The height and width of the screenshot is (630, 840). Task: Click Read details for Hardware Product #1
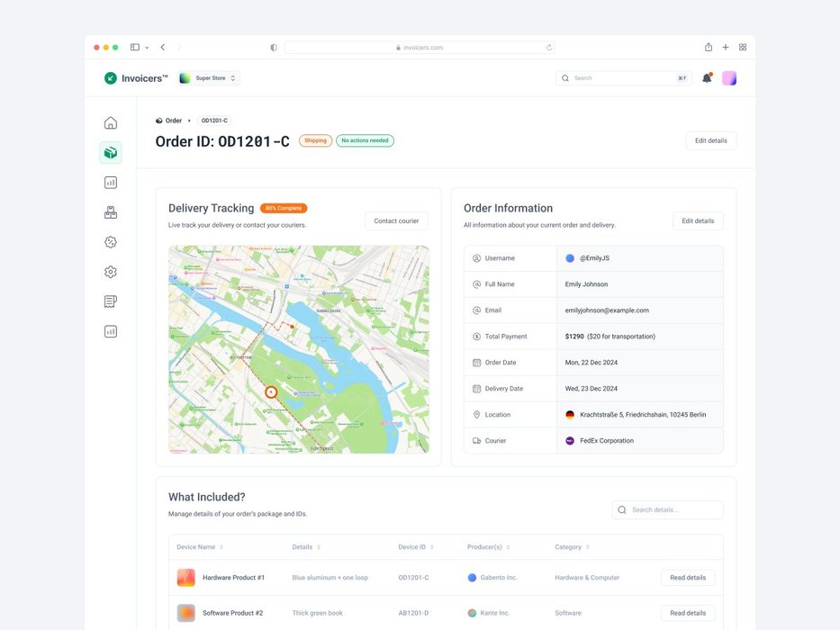click(x=688, y=578)
